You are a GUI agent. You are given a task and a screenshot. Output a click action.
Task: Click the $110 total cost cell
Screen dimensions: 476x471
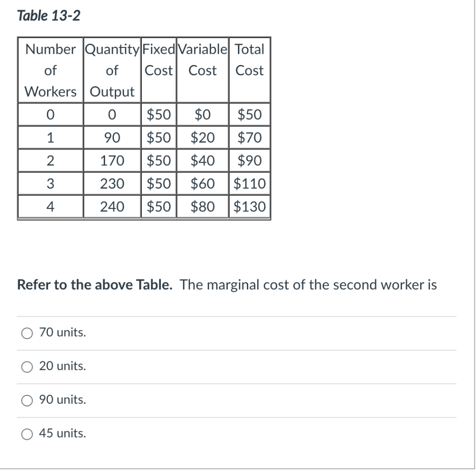click(x=249, y=183)
